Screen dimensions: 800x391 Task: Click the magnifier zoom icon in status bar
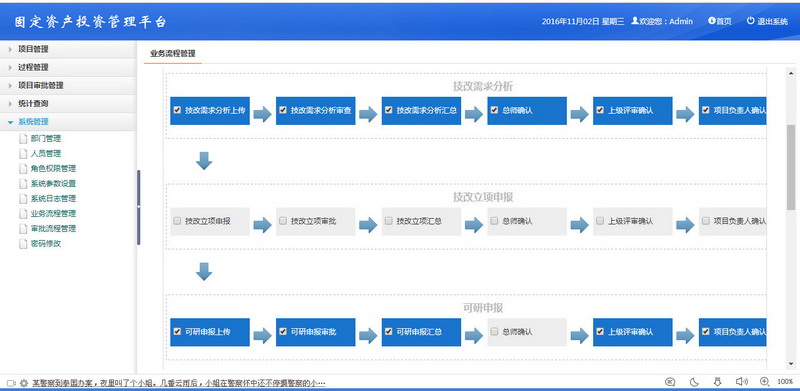point(764,381)
